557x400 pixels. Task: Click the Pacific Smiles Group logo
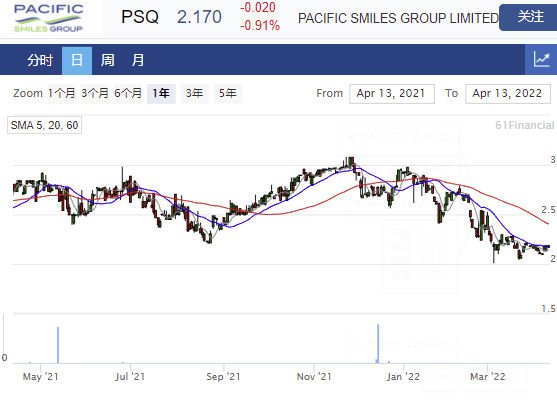(48, 18)
